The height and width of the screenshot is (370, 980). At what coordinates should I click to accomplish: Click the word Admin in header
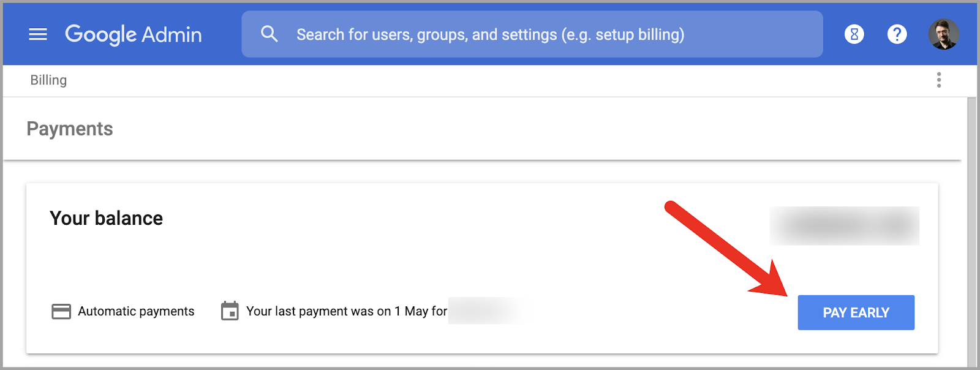[x=172, y=35]
